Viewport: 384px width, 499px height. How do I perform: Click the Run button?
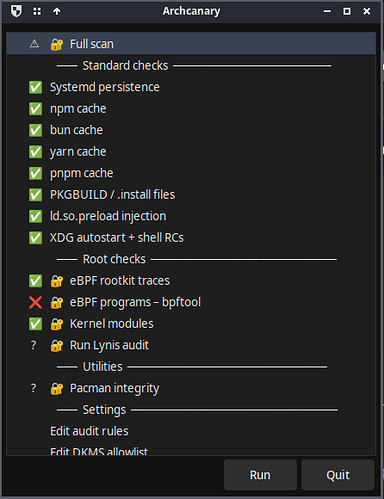tap(260, 475)
